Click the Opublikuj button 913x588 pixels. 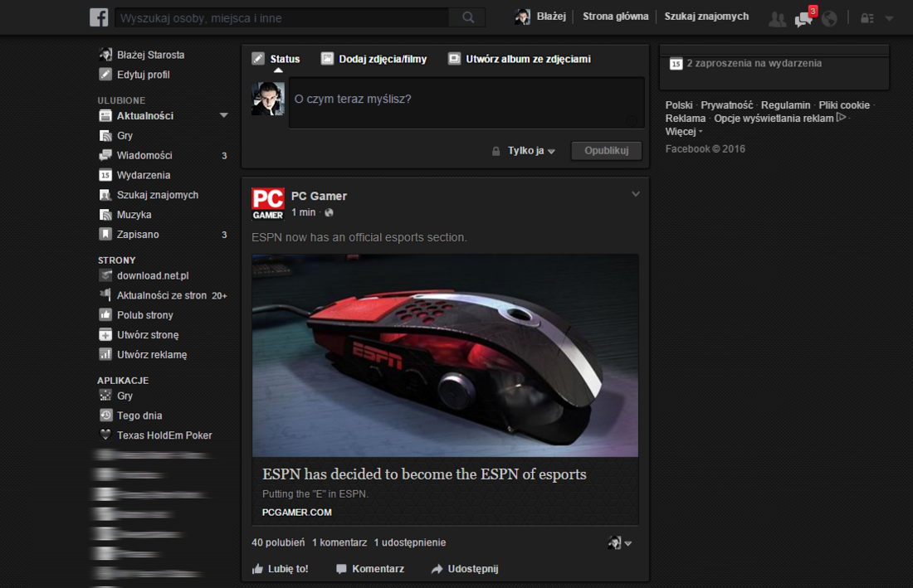(x=606, y=151)
